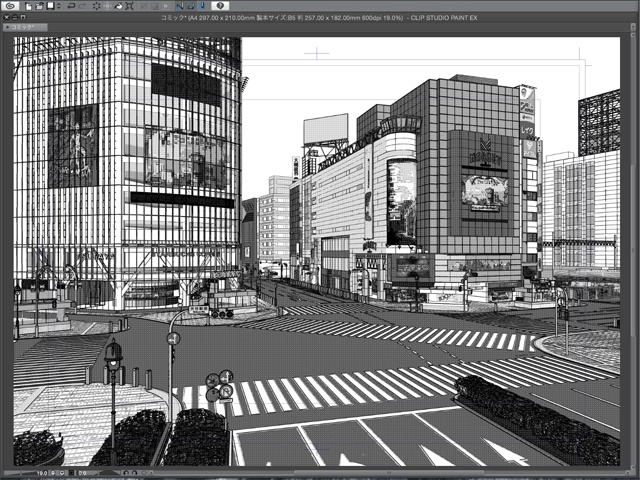Click zoom out button beside 19.0
640x480 pixels.
pyautogui.click(x=53, y=473)
